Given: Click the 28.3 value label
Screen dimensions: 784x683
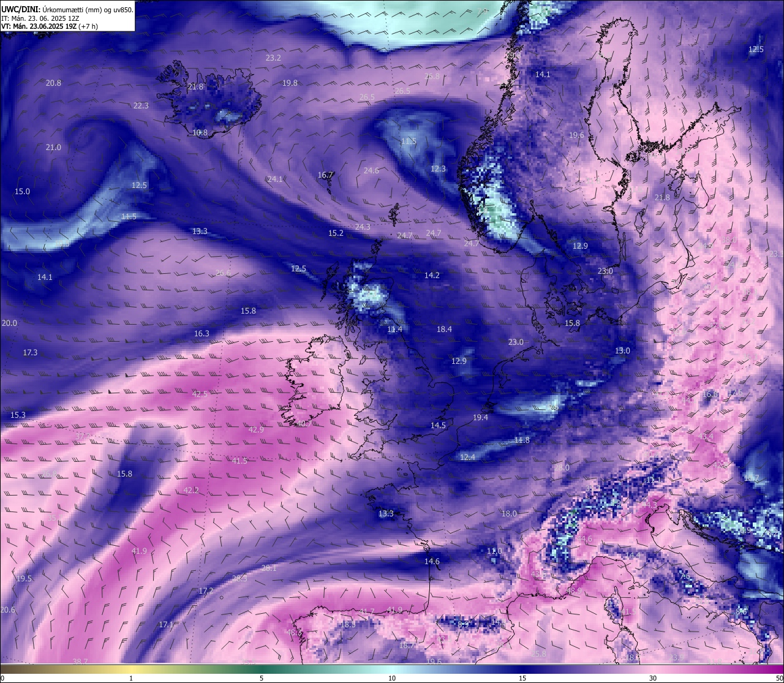Looking at the screenshot, I should click(239, 578).
